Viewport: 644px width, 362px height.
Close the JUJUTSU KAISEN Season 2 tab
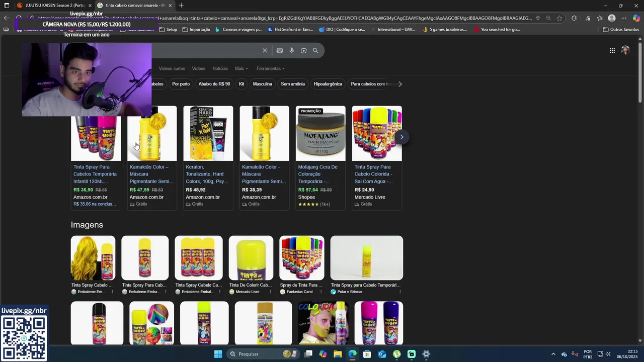click(x=89, y=6)
